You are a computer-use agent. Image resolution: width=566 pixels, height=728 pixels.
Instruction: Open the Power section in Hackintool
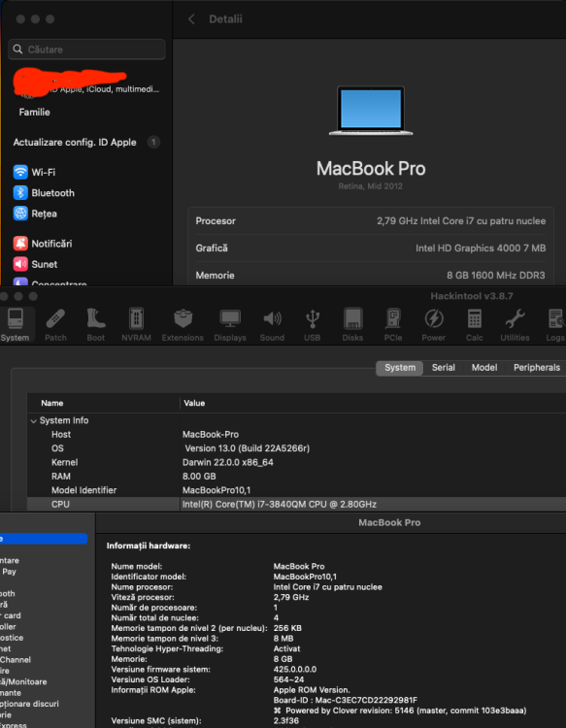[433, 325]
